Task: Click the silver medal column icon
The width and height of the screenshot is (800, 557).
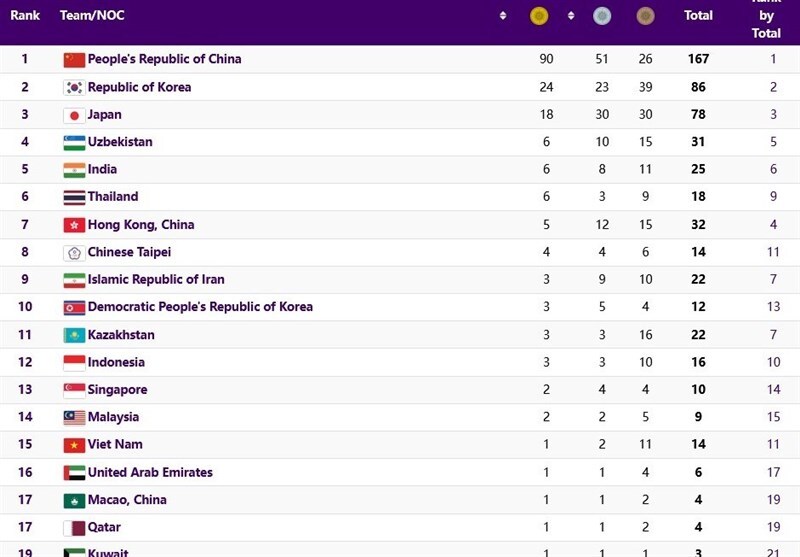Action: (x=601, y=16)
